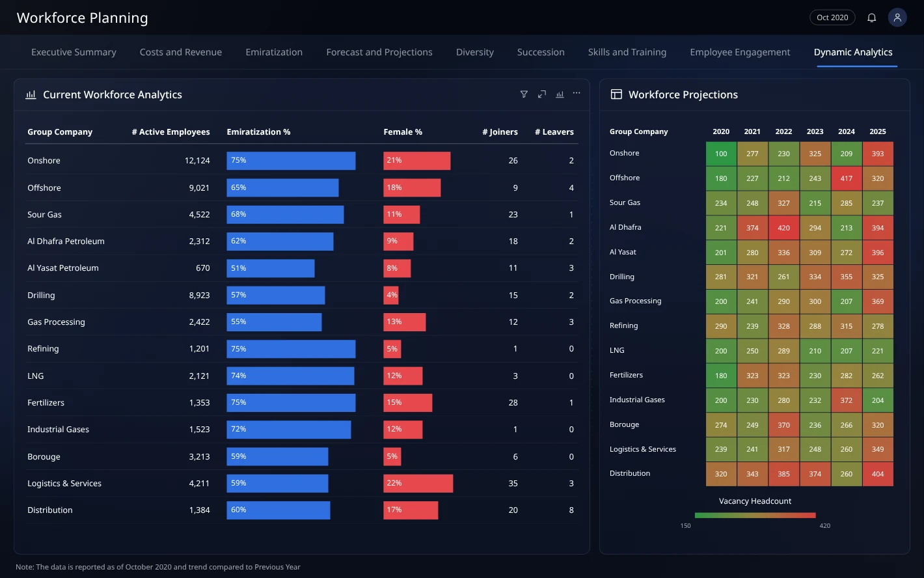Click the Vacancy Headcount gradient legend

pos(755,516)
